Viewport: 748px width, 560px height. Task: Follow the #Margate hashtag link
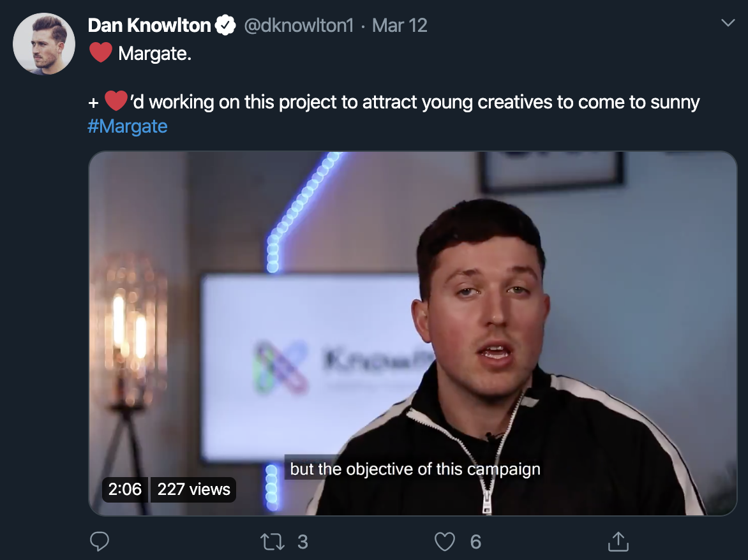coord(128,126)
